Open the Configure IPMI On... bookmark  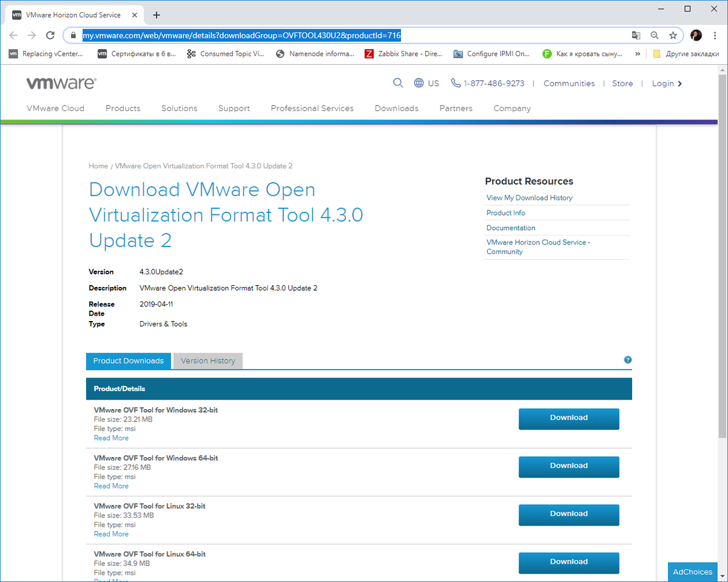[x=491, y=53]
